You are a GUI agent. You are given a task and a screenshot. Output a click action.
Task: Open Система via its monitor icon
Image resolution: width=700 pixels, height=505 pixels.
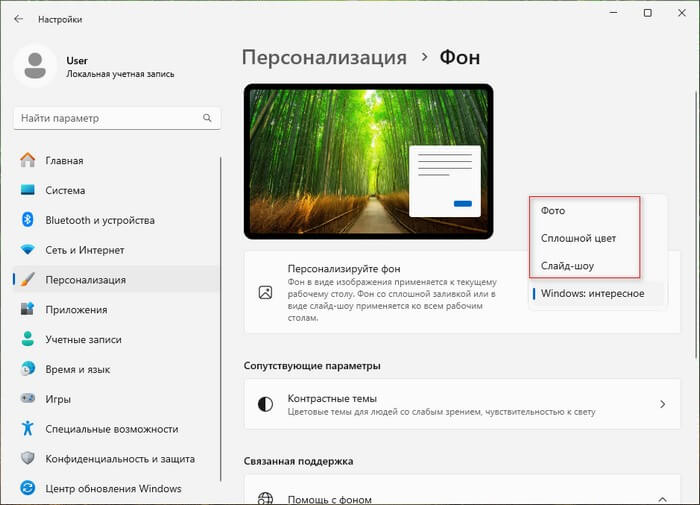(x=28, y=190)
